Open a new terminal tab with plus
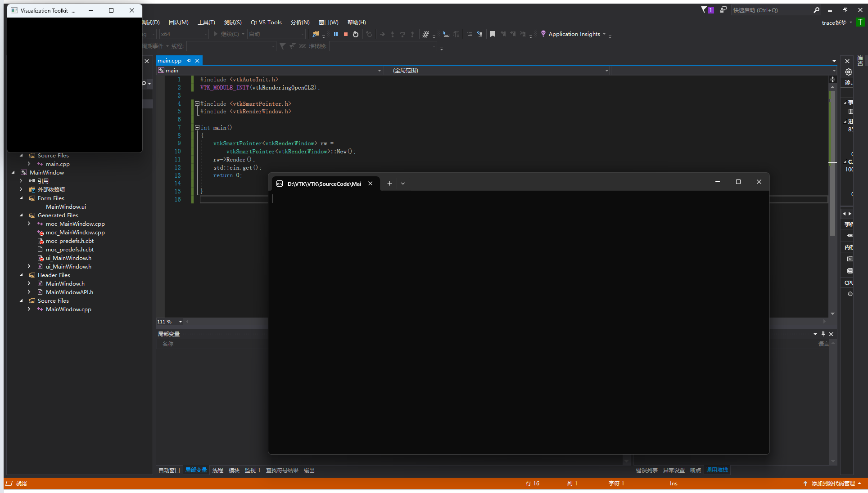This screenshot has height=493, width=868. (x=389, y=183)
